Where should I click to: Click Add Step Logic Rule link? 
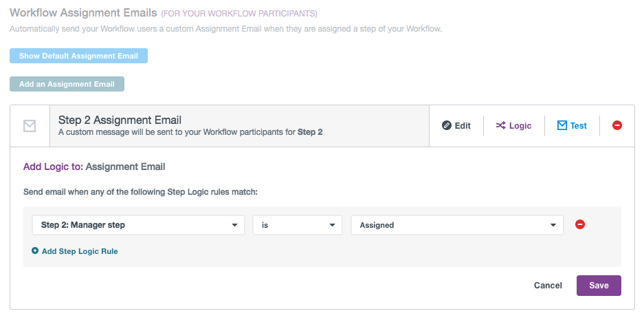coord(80,251)
